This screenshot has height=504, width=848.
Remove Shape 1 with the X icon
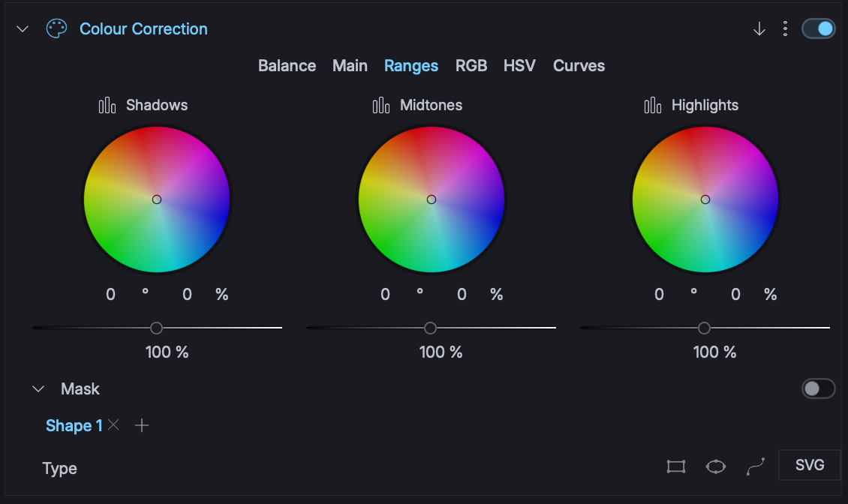point(113,424)
